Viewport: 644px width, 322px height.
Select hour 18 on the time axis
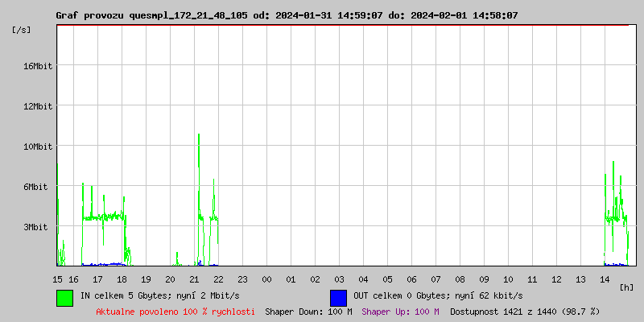coord(122,279)
